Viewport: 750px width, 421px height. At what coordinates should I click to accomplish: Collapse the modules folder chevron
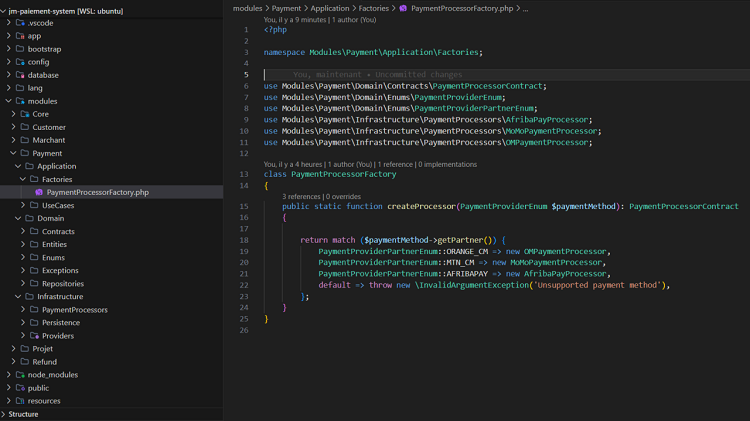pyautogui.click(x=9, y=101)
